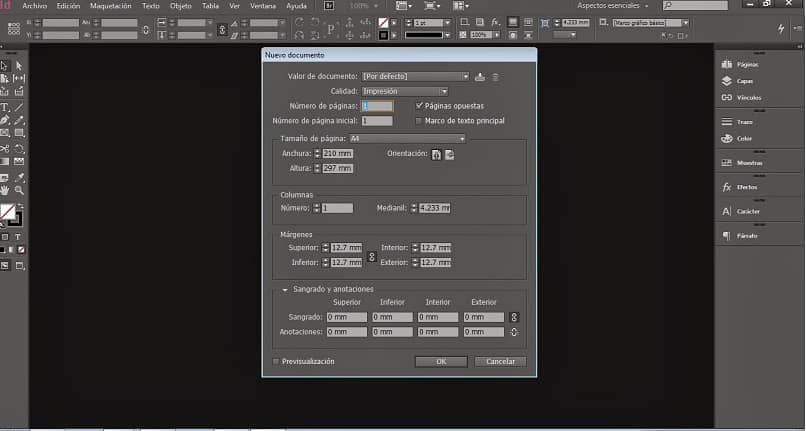Select the Direct Selection tool
This screenshot has width=806, height=431.
(x=19, y=66)
